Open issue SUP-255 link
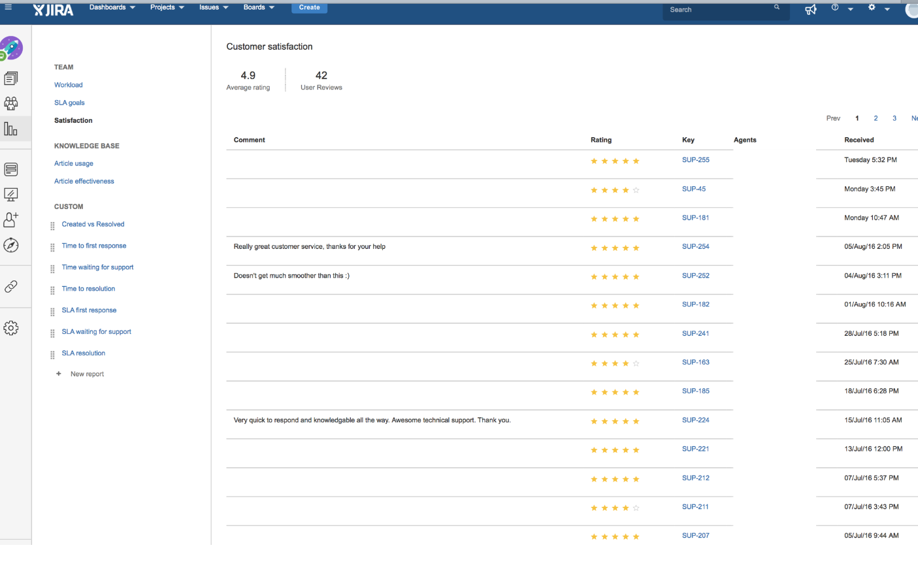This screenshot has width=918, height=588. 695,160
